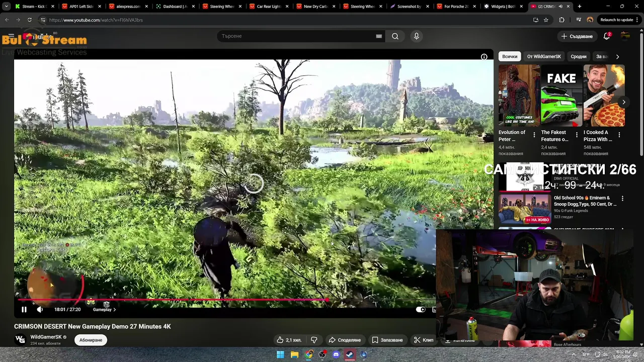Open the Създаване create menu
The image size is (644, 362).
[577, 36]
